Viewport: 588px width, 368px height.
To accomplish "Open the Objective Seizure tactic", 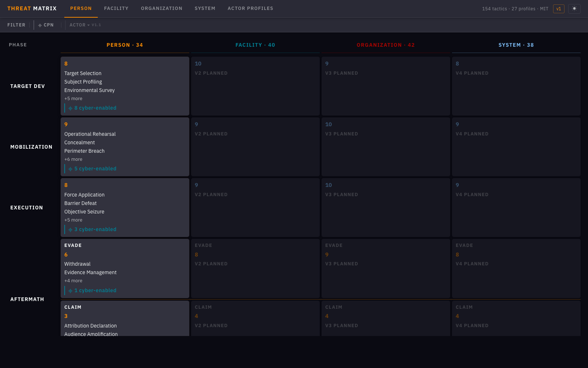I will pyautogui.click(x=84, y=212).
